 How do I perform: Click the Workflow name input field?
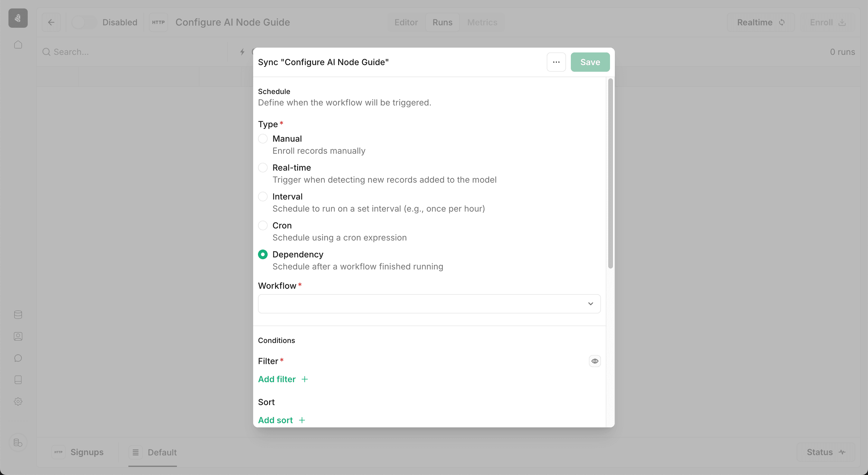coord(429,304)
